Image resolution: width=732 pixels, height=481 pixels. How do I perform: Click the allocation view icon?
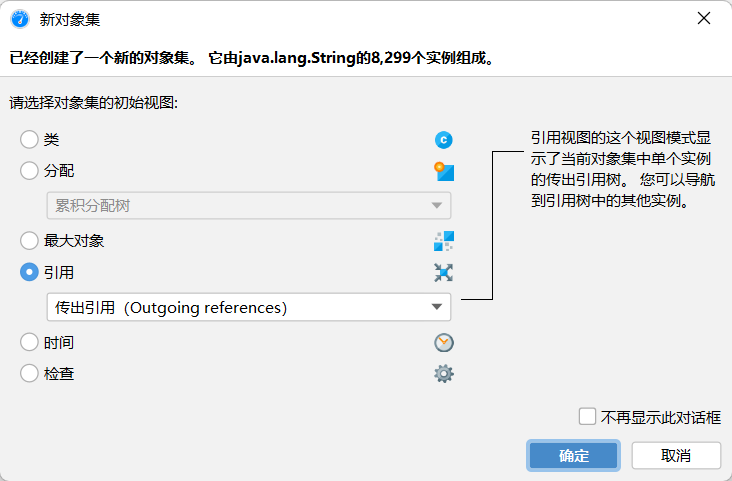[x=444, y=171]
